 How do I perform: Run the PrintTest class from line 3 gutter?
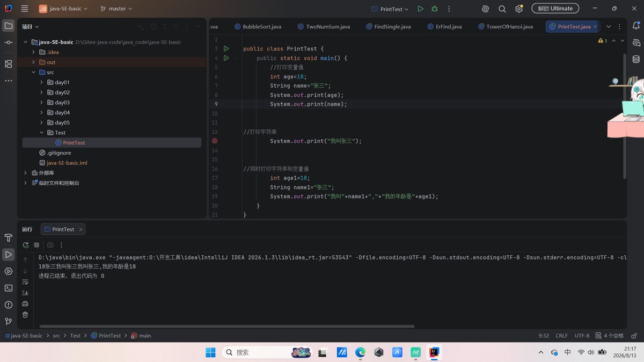pyautogui.click(x=226, y=48)
